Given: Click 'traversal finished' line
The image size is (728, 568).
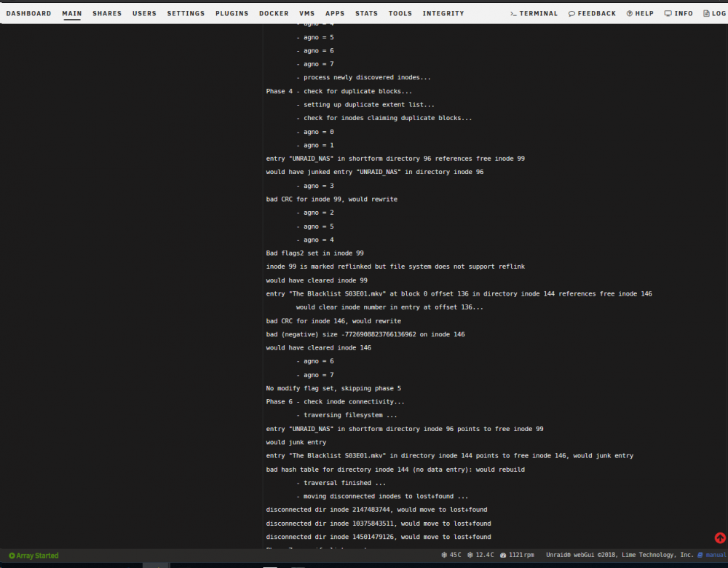Looking at the screenshot, I should (341, 483).
